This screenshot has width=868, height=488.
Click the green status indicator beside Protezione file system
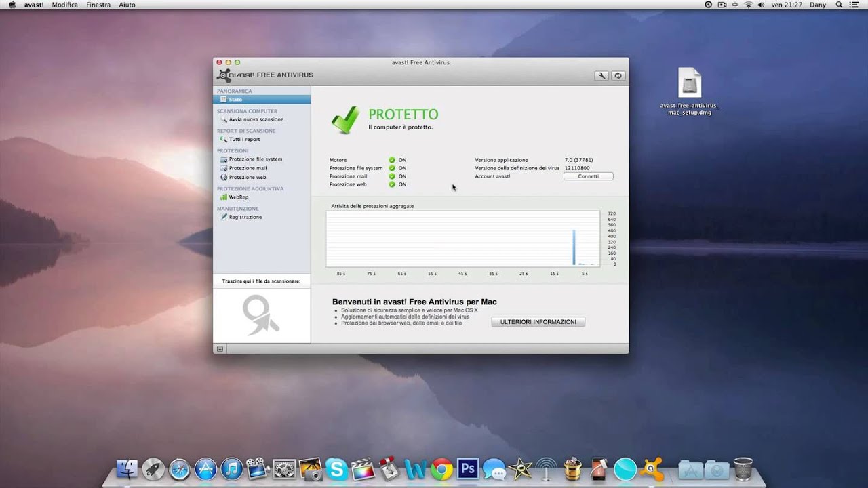[392, 168]
